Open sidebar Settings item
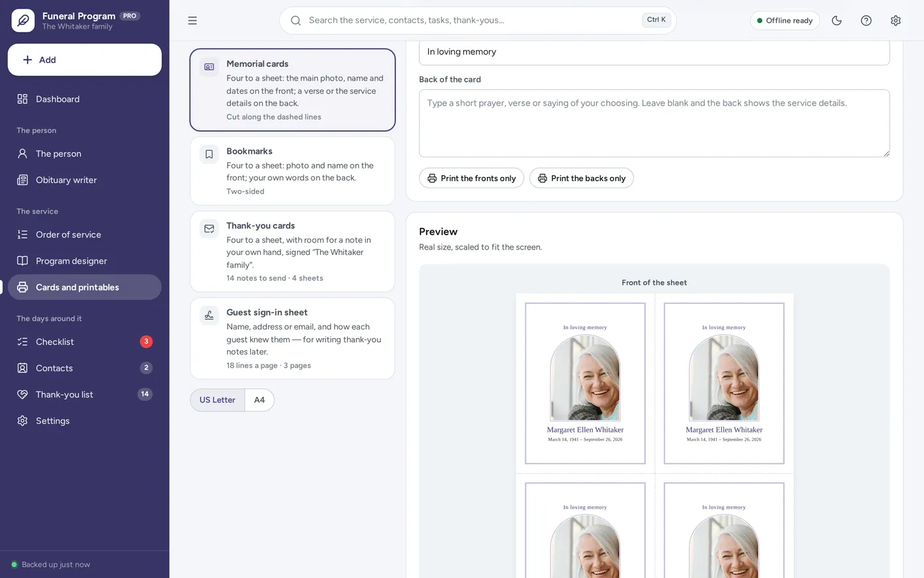924x578 pixels. tap(84, 421)
